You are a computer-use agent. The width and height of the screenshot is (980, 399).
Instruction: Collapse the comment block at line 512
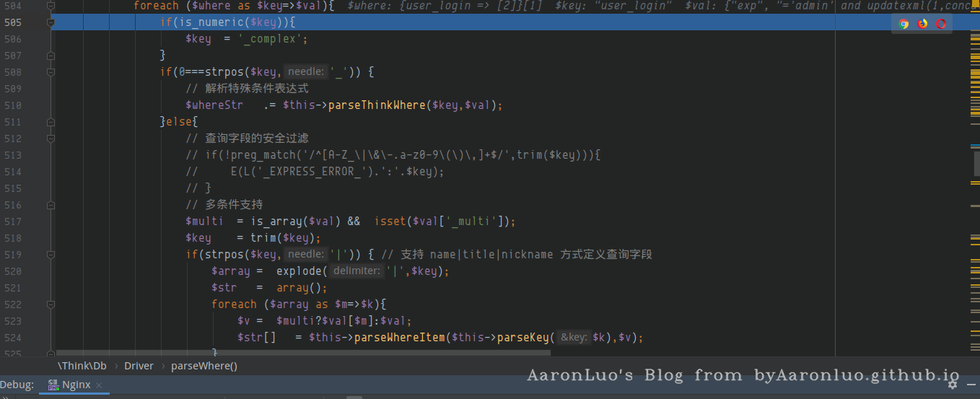(x=51, y=139)
